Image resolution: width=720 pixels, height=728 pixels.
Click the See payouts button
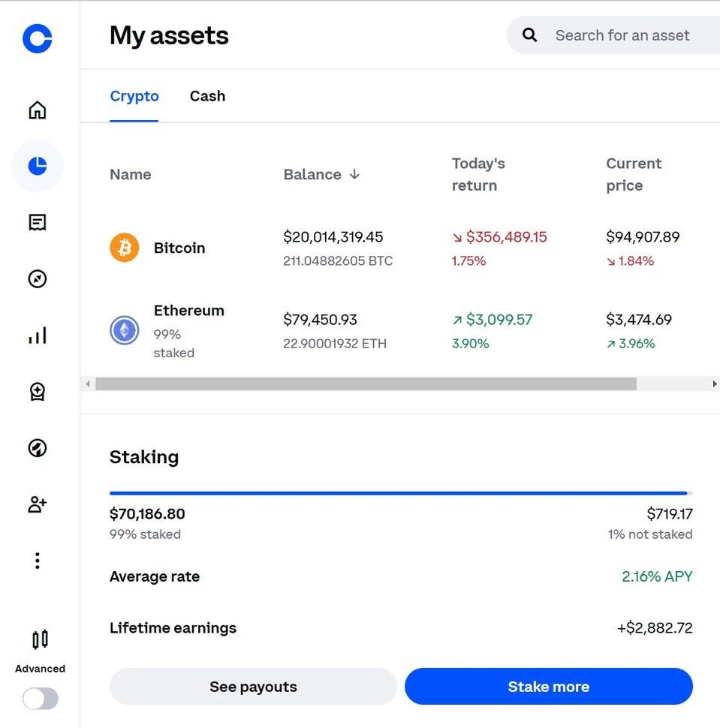point(253,686)
